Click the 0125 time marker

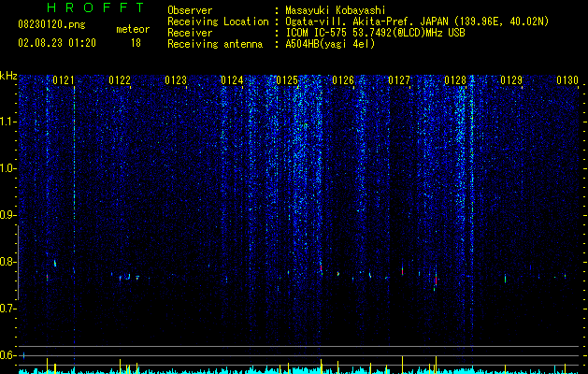(x=287, y=80)
